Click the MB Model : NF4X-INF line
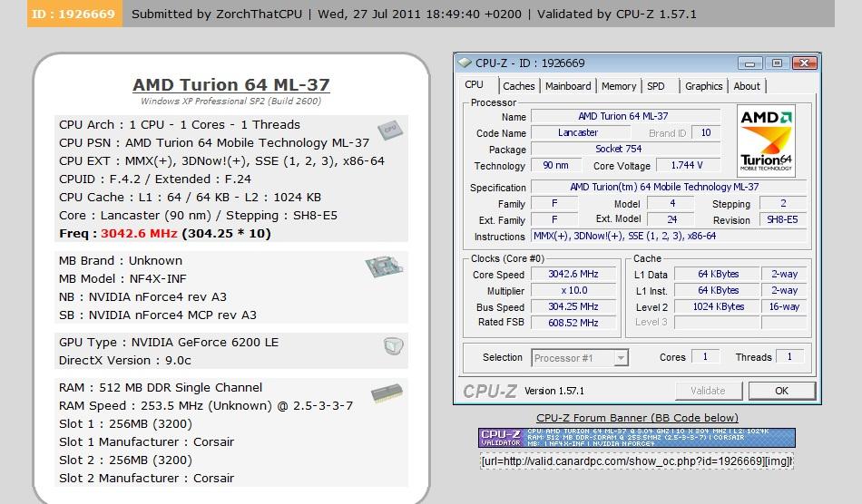 122,279
